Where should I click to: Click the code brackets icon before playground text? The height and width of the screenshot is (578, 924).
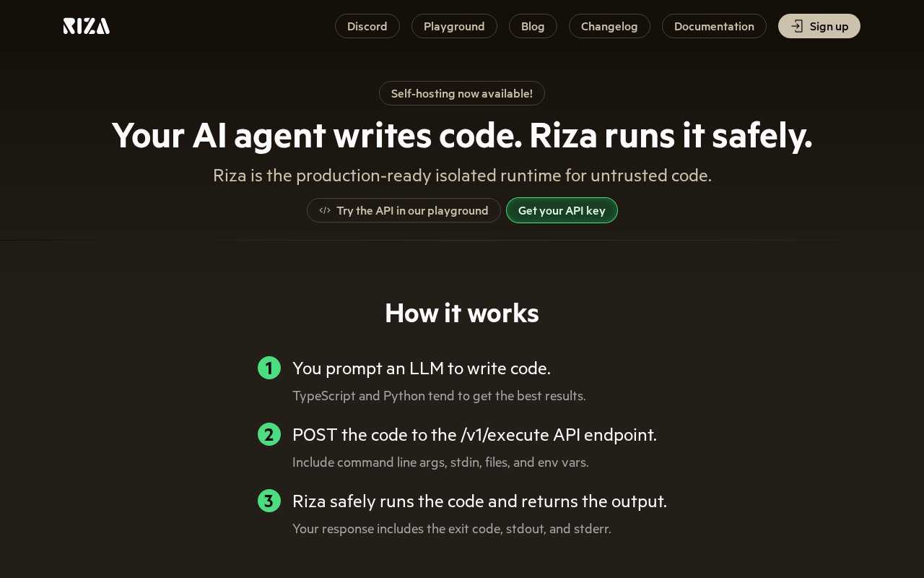pyautogui.click(x=325, y=210)
